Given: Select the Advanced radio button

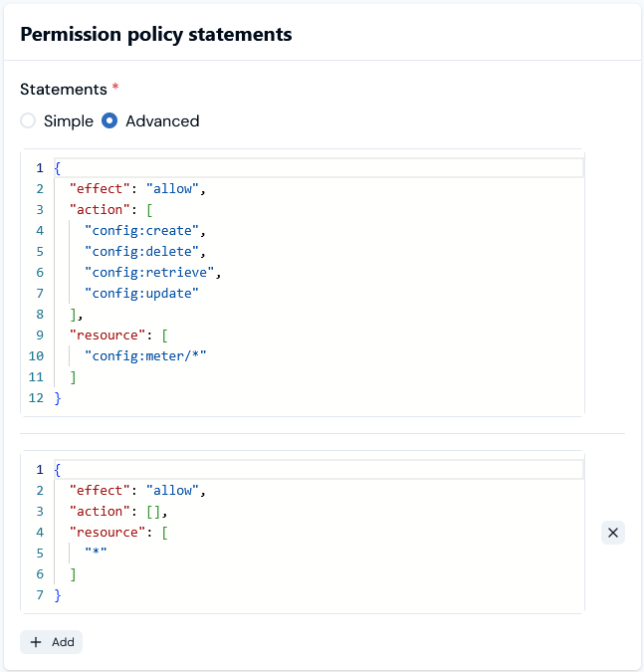Looking at the screenshot, I should (109, 120).
